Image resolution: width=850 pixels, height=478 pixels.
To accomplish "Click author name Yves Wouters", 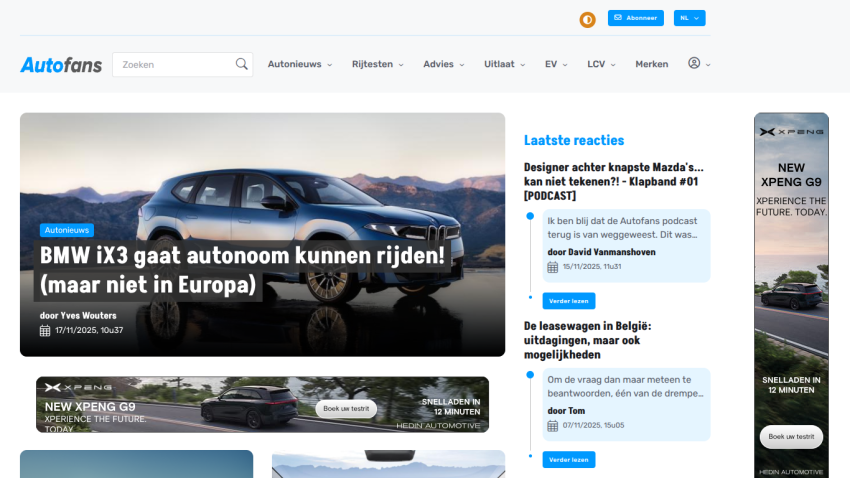I will 88,315.
